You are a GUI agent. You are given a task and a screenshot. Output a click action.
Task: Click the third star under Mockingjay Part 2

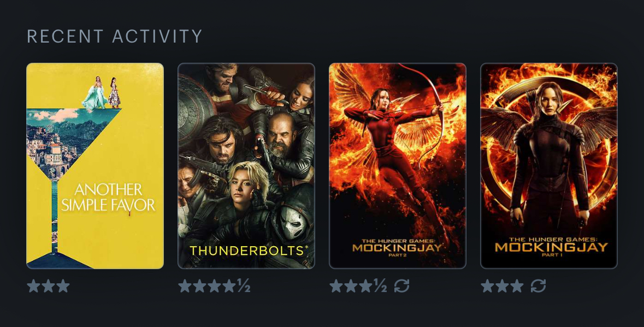365,286
